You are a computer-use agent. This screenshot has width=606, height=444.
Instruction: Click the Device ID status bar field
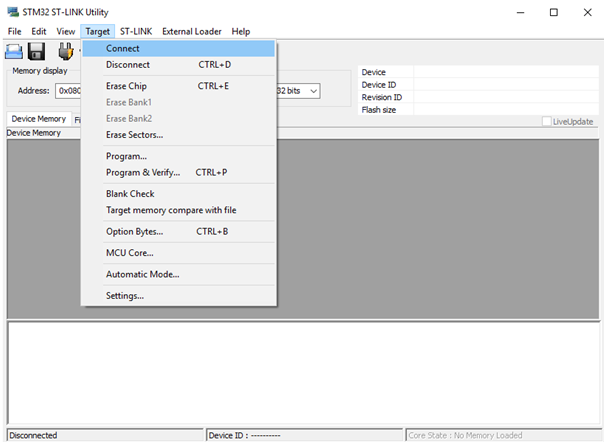coord(304,435)
